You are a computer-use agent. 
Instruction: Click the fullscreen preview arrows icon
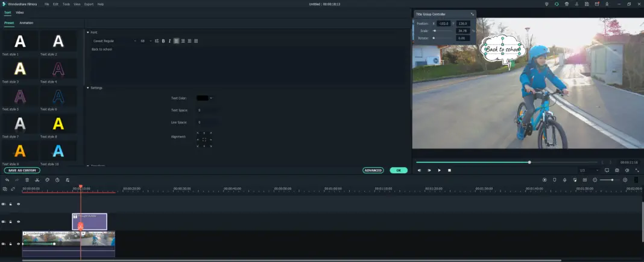pyautogui.click(x=637, y=170)
